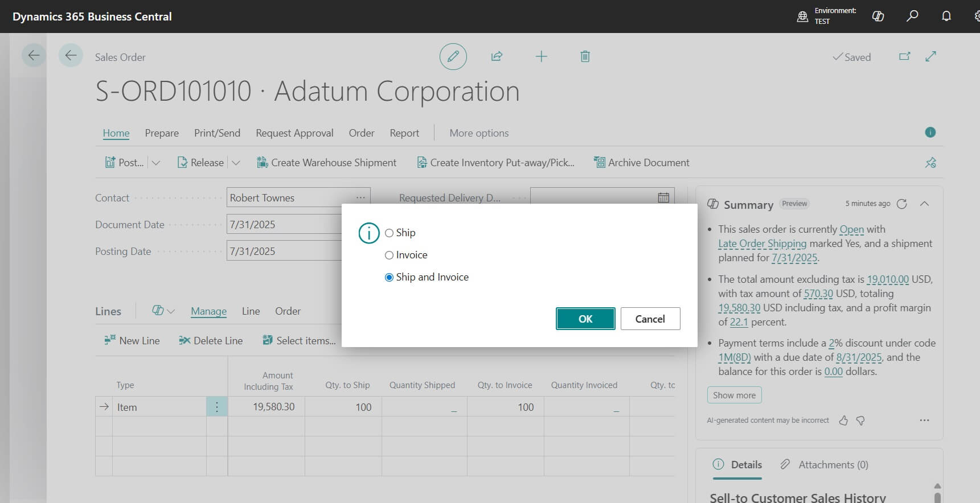Viewport: 980px width, 503px height.
Task: Expand the Release dropdown arrow
Action: (236, 163)
